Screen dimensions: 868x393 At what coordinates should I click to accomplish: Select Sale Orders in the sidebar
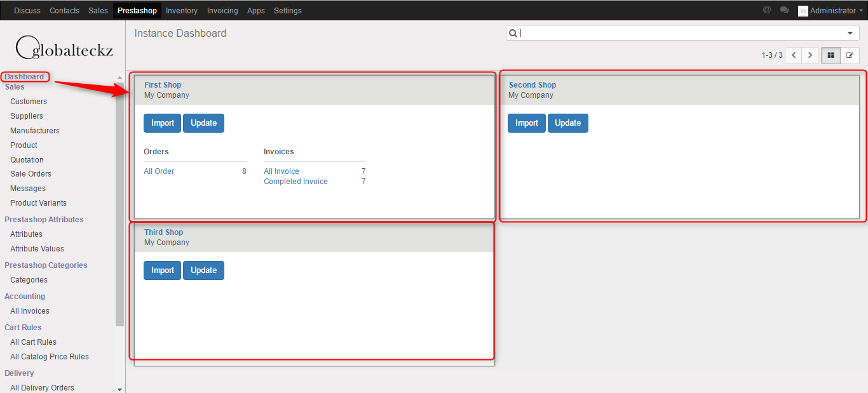[31, 174]
